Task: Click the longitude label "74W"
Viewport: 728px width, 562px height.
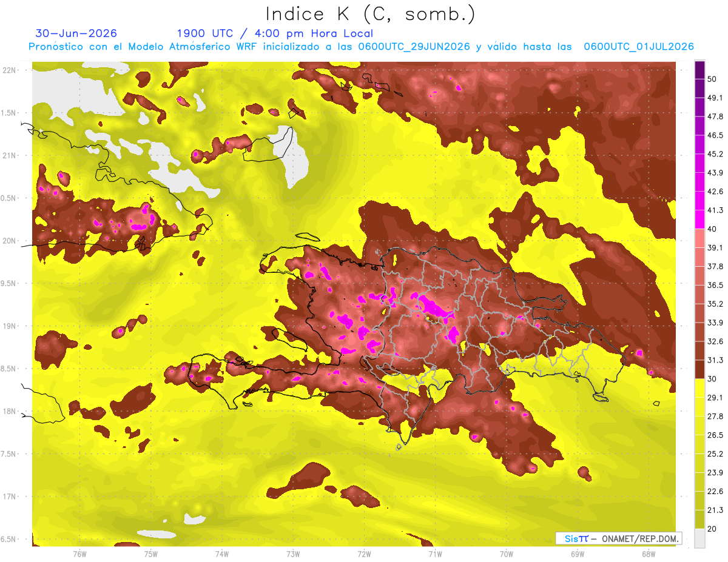Action: click(222, 554)
